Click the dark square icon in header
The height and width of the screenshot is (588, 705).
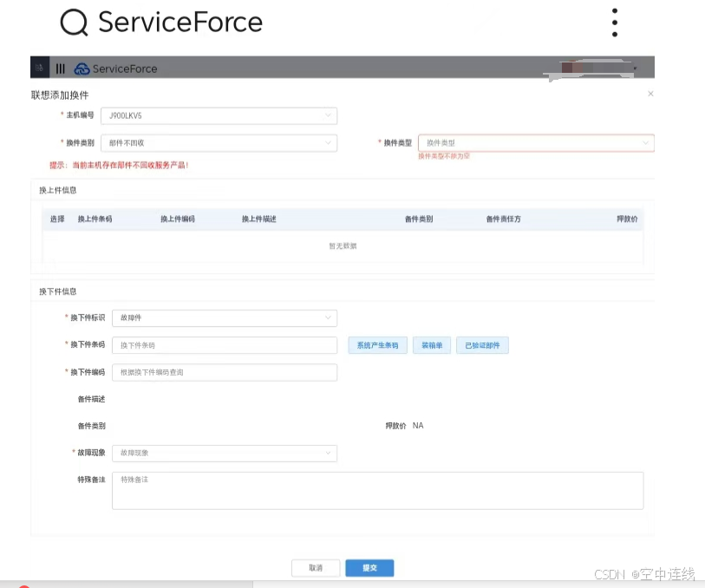click(x=40, y=68)
